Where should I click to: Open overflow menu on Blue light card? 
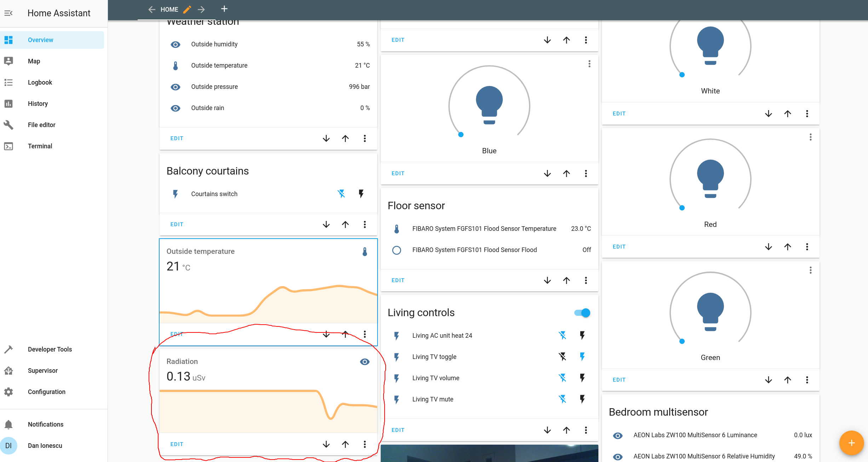coord(589,64)
